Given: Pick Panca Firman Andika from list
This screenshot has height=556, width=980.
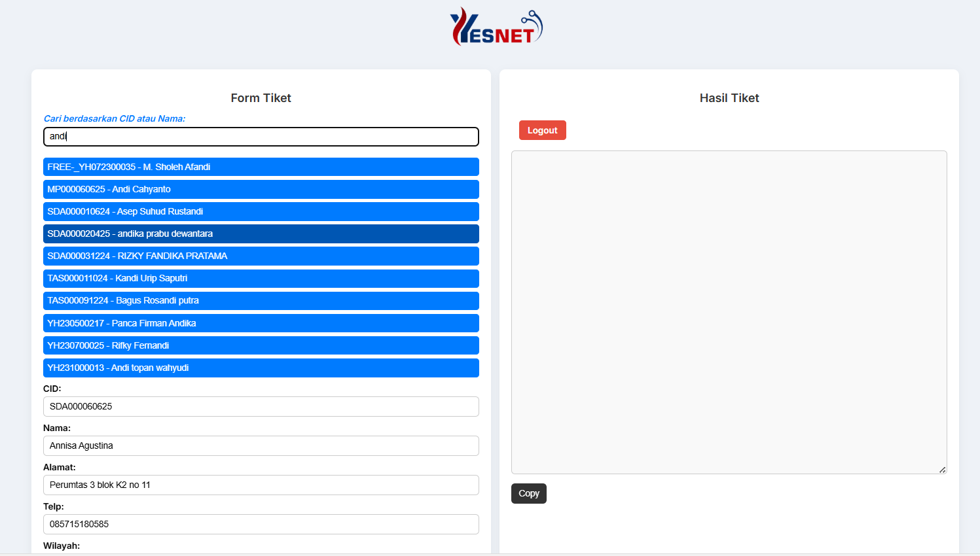Looking at the screenshot, I should point(261,323).
